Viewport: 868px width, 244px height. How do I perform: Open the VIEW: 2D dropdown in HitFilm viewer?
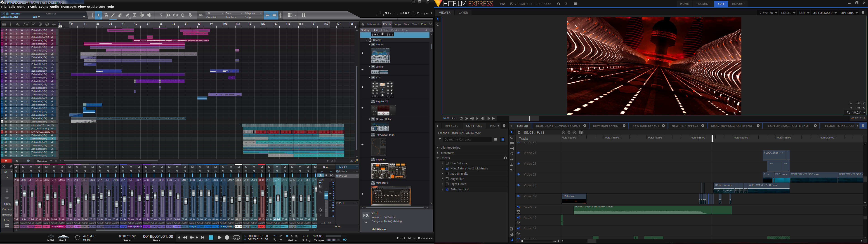coord(768,13)
